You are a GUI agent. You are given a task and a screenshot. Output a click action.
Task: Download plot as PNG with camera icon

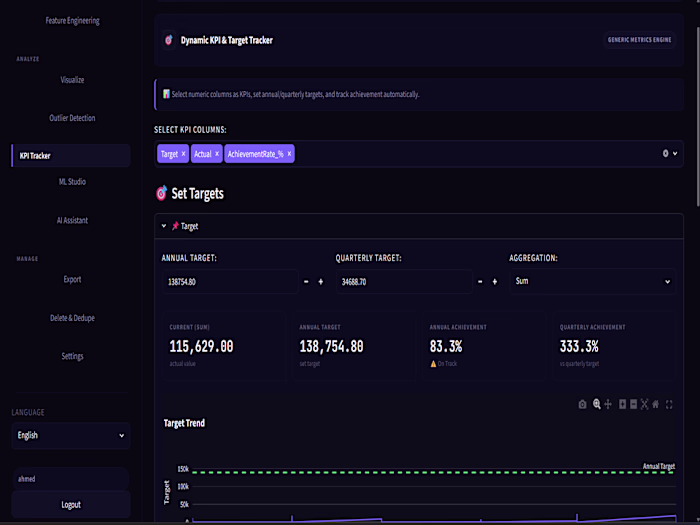point(582,404)
